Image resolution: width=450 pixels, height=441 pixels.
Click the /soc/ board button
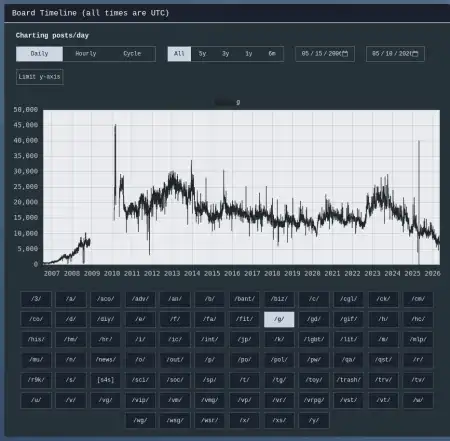tap(175, 380)
